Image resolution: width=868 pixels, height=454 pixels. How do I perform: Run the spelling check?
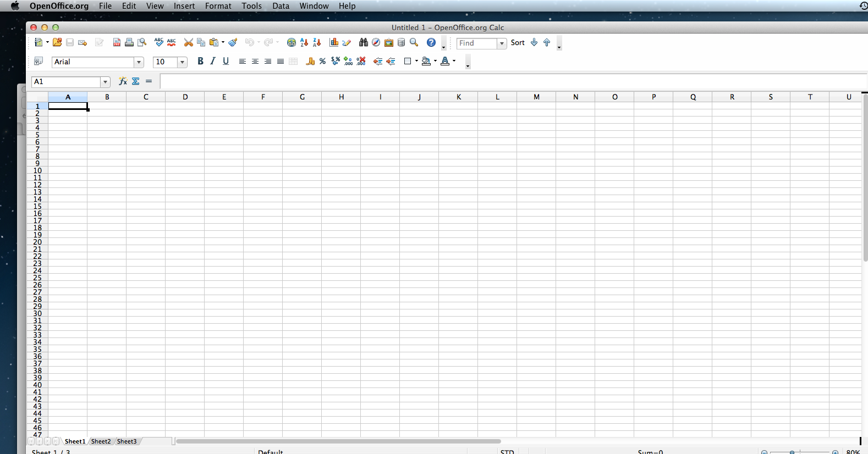coord(159,42)
